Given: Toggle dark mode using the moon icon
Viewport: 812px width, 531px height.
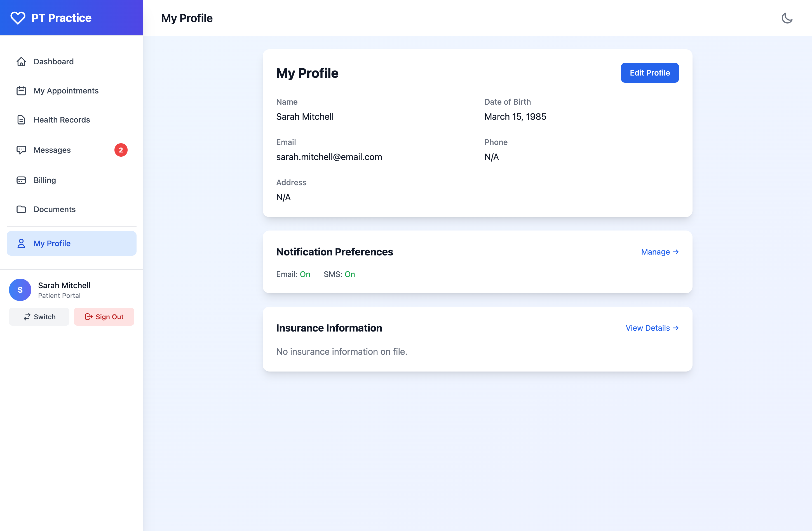Looking at the screenshot, I should point(787,18).
